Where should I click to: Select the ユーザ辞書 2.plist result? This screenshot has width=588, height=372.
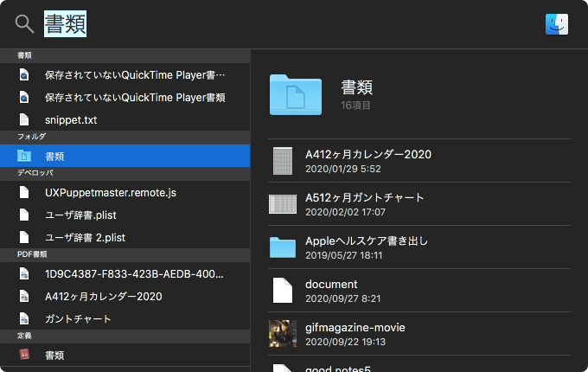tap(85, 238)
